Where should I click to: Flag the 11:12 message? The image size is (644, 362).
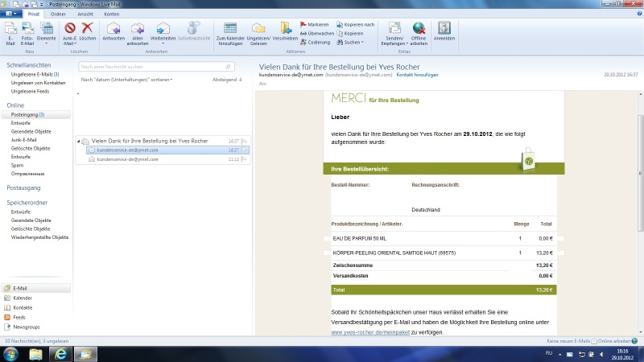click(x=245, y=159)
